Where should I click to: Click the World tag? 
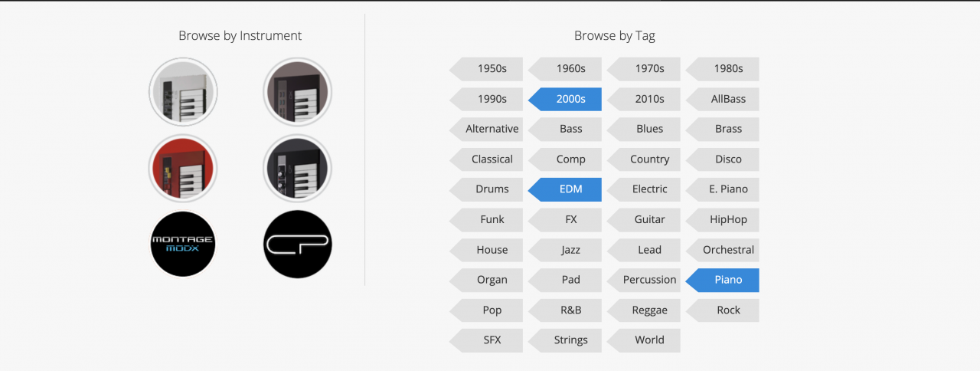coord(648,340)
